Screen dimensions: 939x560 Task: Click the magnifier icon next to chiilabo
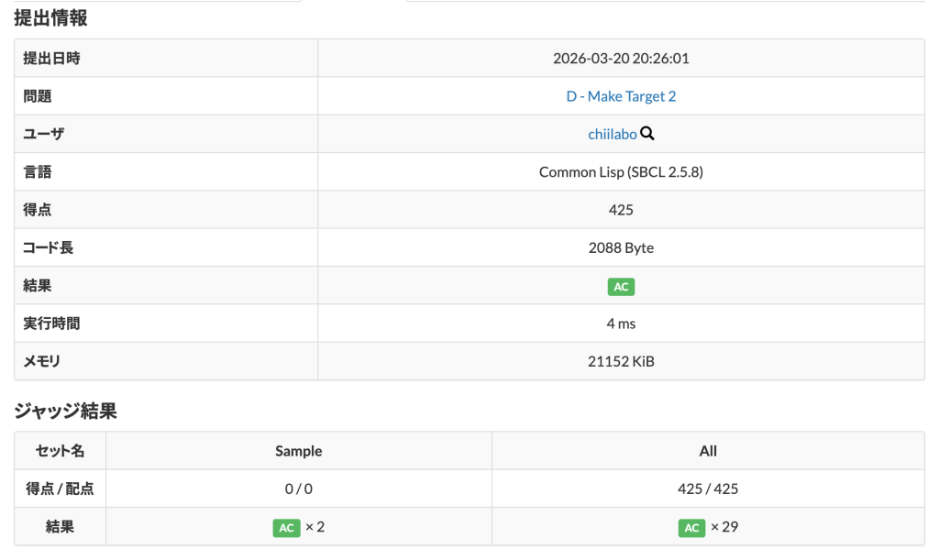[x=647, y=134]
